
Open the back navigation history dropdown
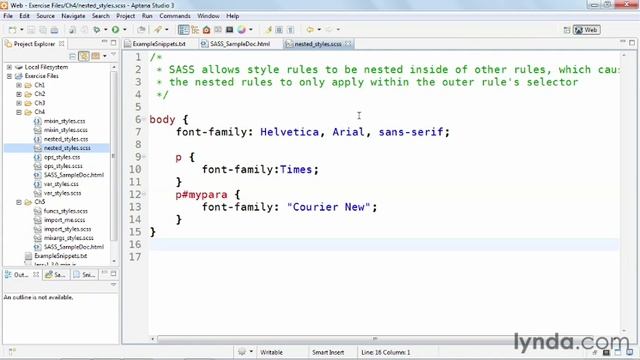click(319, 30)
